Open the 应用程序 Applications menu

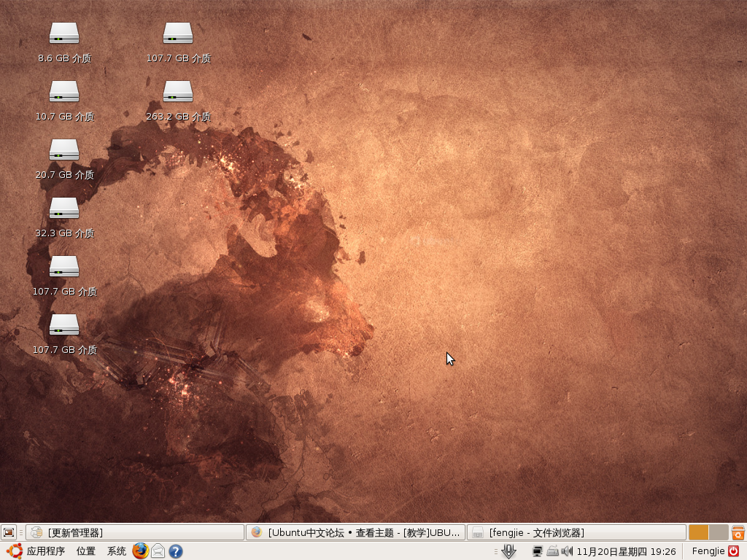[36, 551]
